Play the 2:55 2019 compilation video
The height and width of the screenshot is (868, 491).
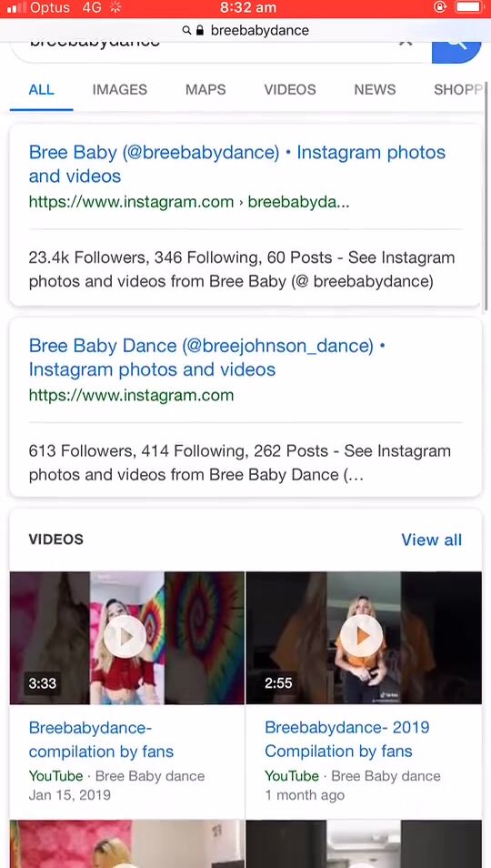tap(361, 637)
